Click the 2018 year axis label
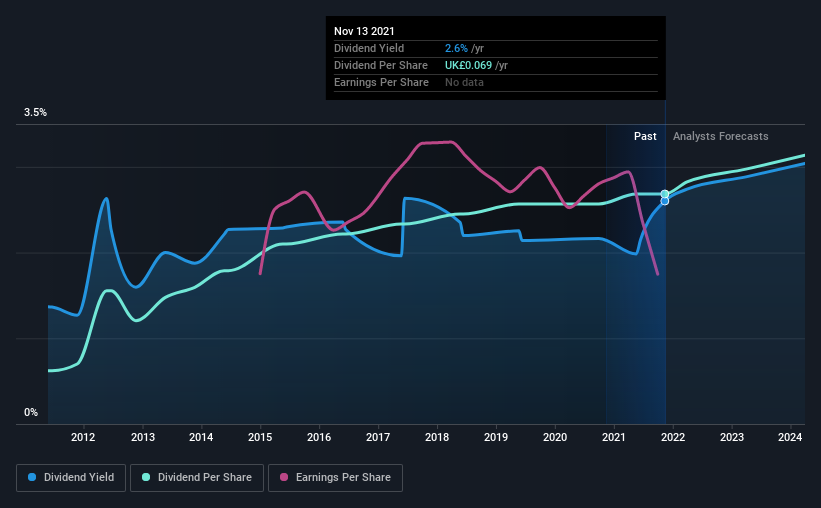 [437, 437]
